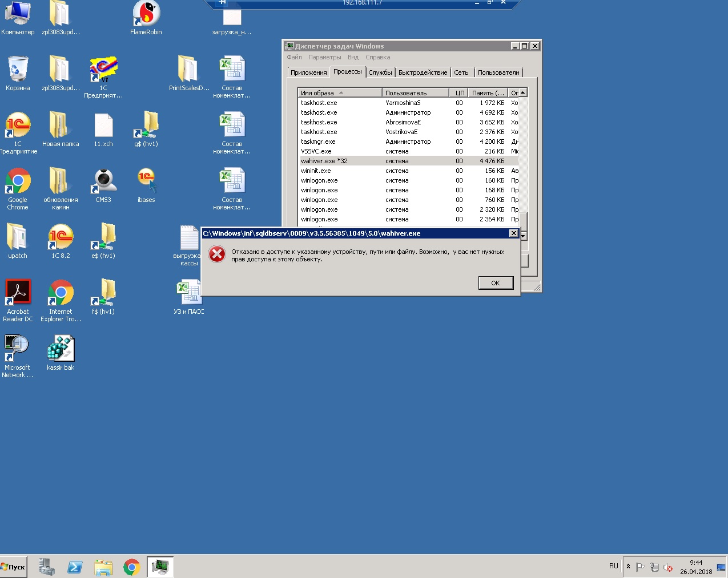Open the f$ (hv1) network shortcut

pos(103,297)
